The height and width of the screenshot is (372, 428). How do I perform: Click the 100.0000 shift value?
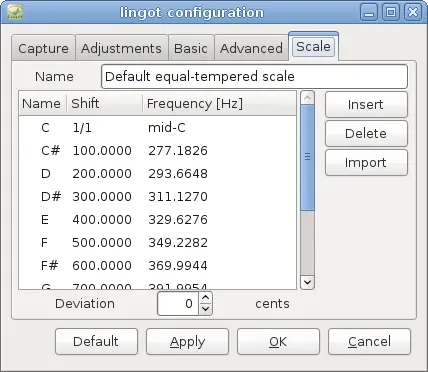point(102,151)
